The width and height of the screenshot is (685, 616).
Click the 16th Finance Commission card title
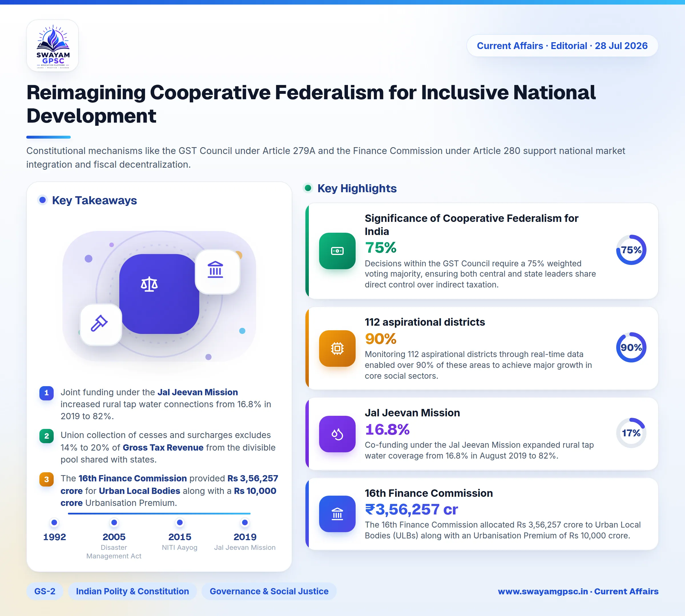coord(428,493)
